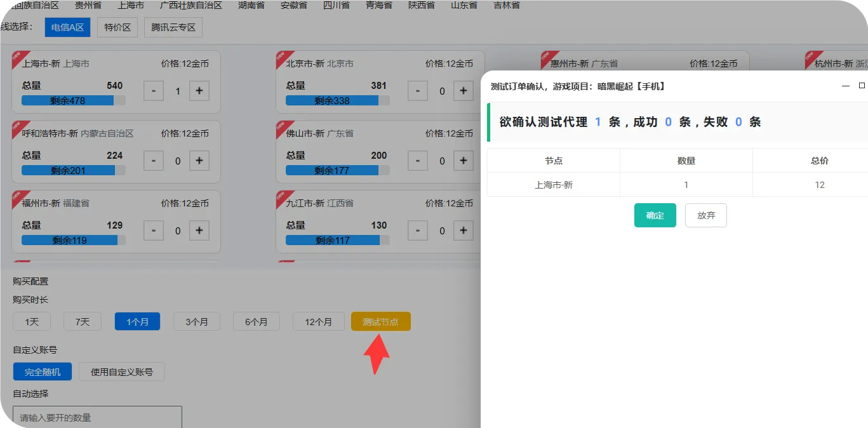Filter by 陕西省 province
This screenshot has height=428, width=868.
pyautogui.click(x=422, y=5)
